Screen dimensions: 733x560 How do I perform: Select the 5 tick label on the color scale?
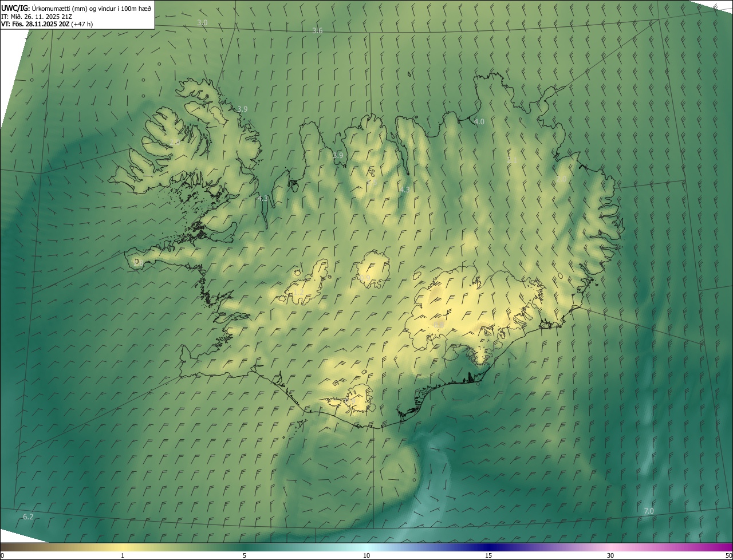tap(245, 555)
